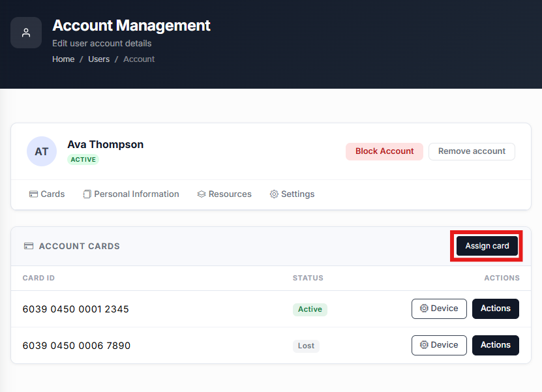
Task: Go to the Settings tab
Action: [x=292, y=194]
